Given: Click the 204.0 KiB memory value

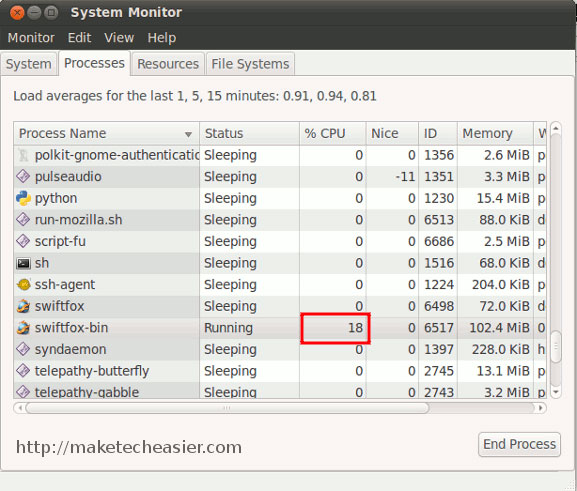Looking at the screenshot, I should click(x=501, y=285).
